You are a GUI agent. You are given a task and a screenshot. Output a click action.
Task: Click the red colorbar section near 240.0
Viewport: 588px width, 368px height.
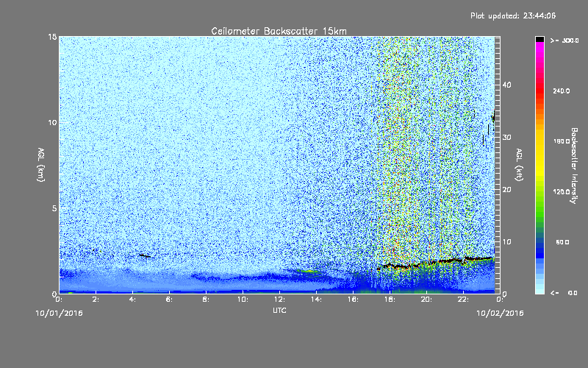click(x=539, y=91)
